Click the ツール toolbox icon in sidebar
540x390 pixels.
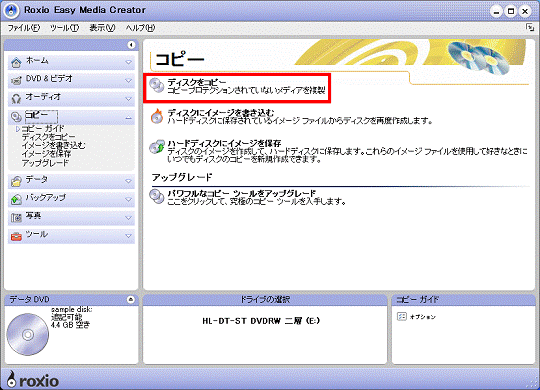(x=16, y=236)
